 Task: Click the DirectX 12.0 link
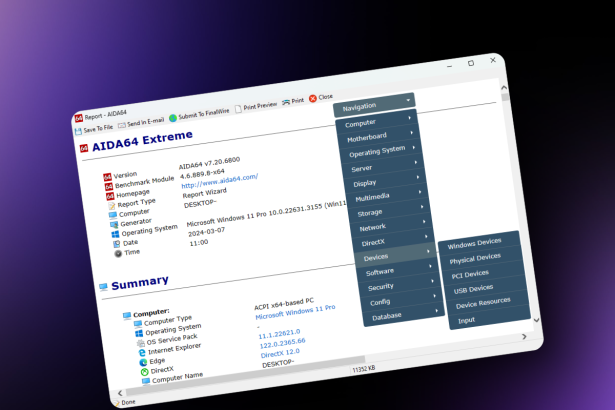tap(280, 353)
